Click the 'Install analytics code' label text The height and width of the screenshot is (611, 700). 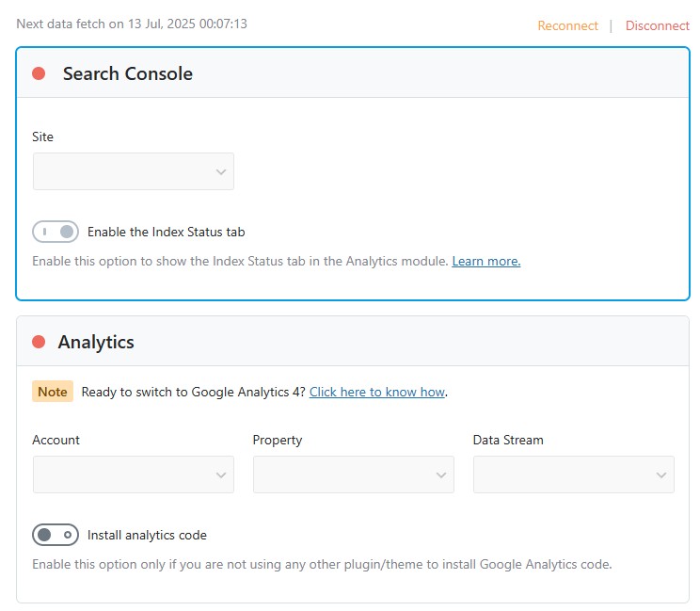coord(147,535)
